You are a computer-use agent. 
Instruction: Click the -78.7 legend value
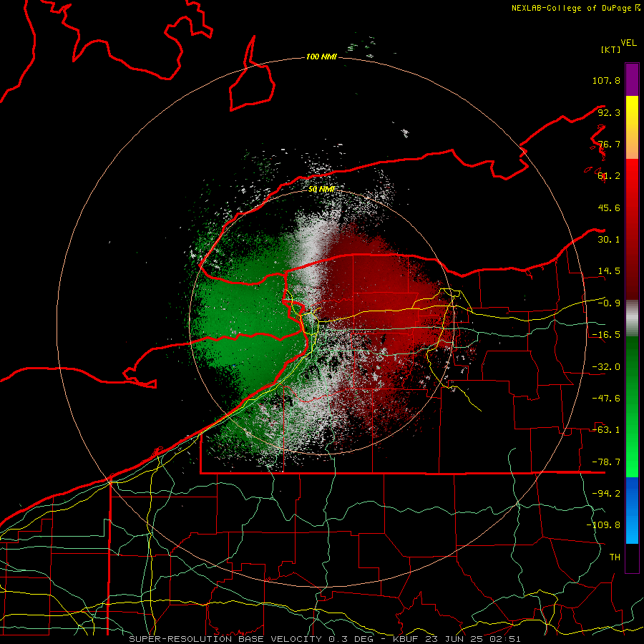(x=606, y=462)
